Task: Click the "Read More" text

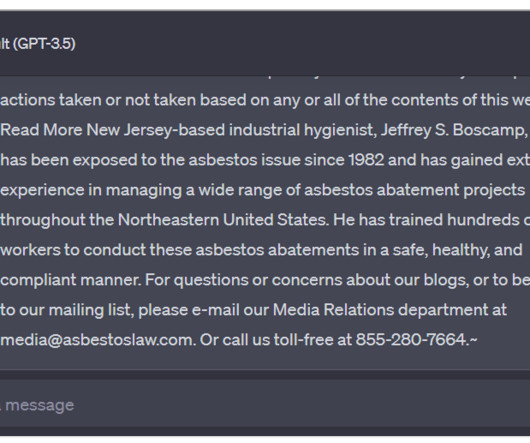Action: [41, 130]
